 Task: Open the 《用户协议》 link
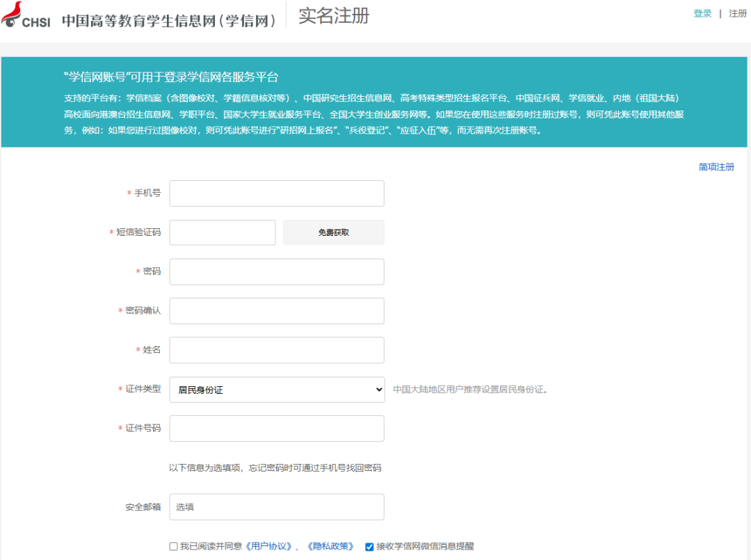[268, 546]
